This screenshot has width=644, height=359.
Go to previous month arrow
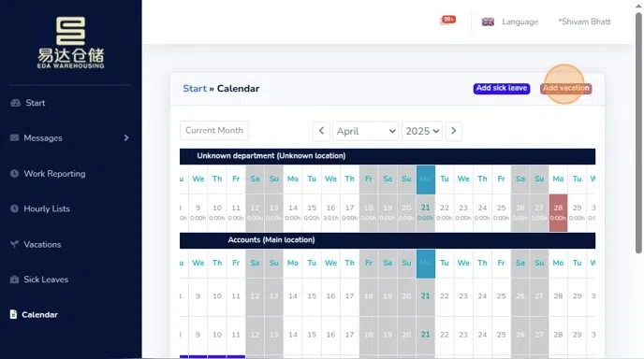tap(321, 131)
